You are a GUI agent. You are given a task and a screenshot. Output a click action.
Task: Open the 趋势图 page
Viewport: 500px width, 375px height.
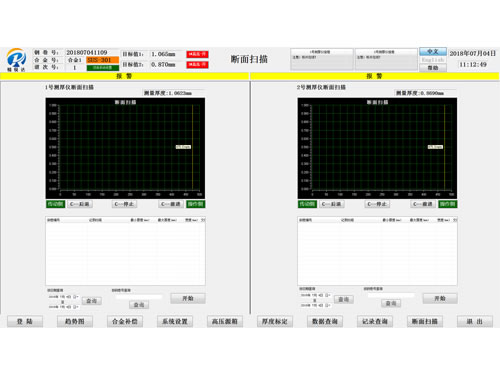tap(75, 321)
